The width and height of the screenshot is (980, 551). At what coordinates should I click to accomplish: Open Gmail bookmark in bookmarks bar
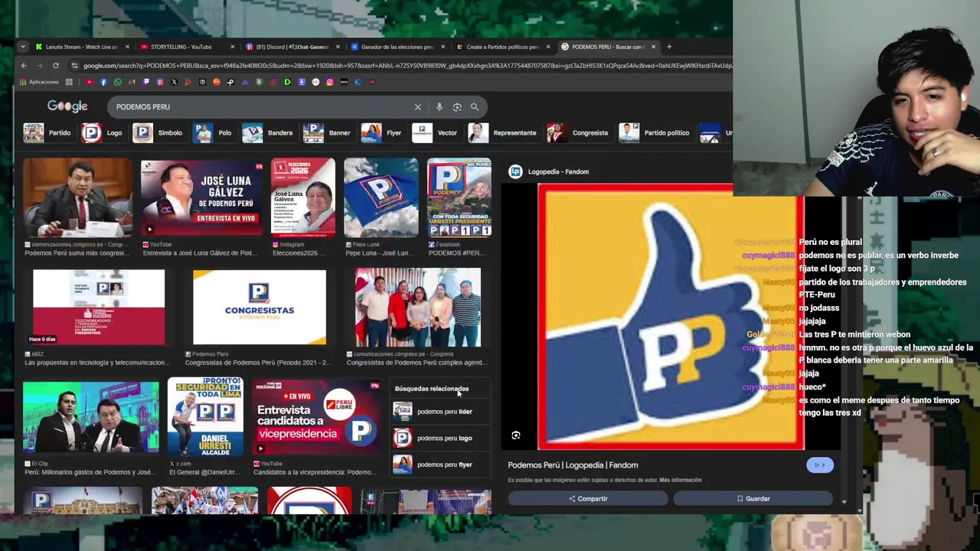pyautogui.click(x=132, y=82)
